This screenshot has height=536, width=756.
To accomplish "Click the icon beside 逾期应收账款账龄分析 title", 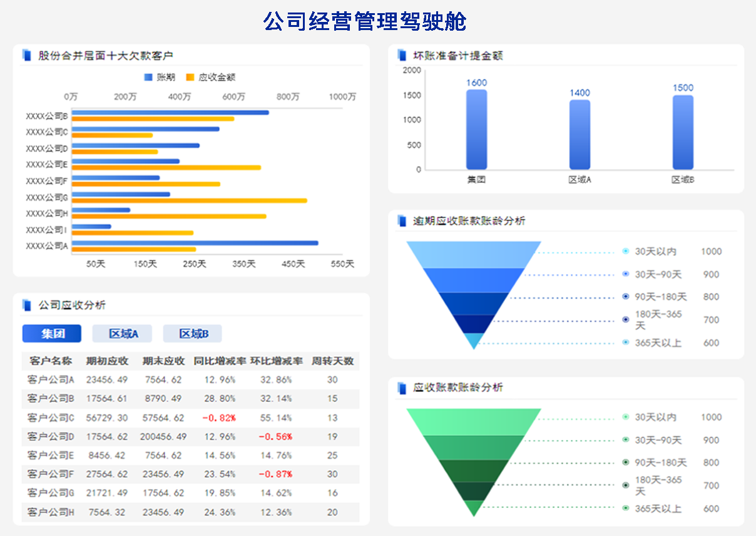I will pos(402,221).
